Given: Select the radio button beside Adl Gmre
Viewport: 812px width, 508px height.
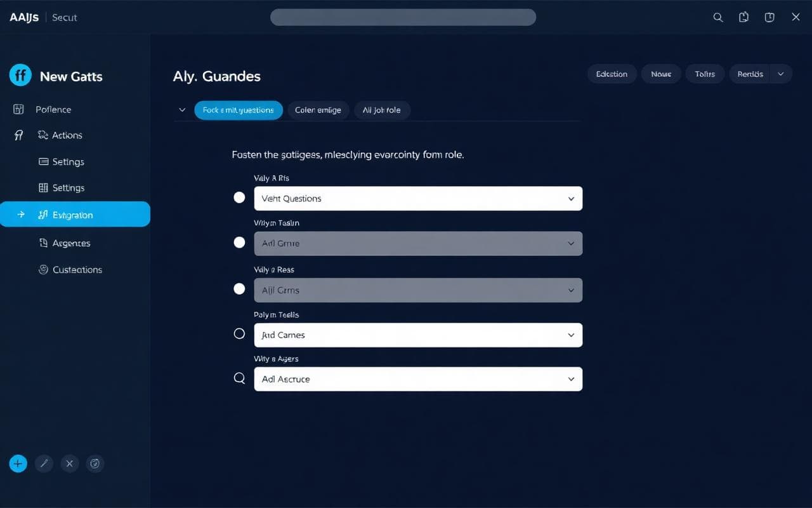Looking at the screenshot, I should point(239,242).
